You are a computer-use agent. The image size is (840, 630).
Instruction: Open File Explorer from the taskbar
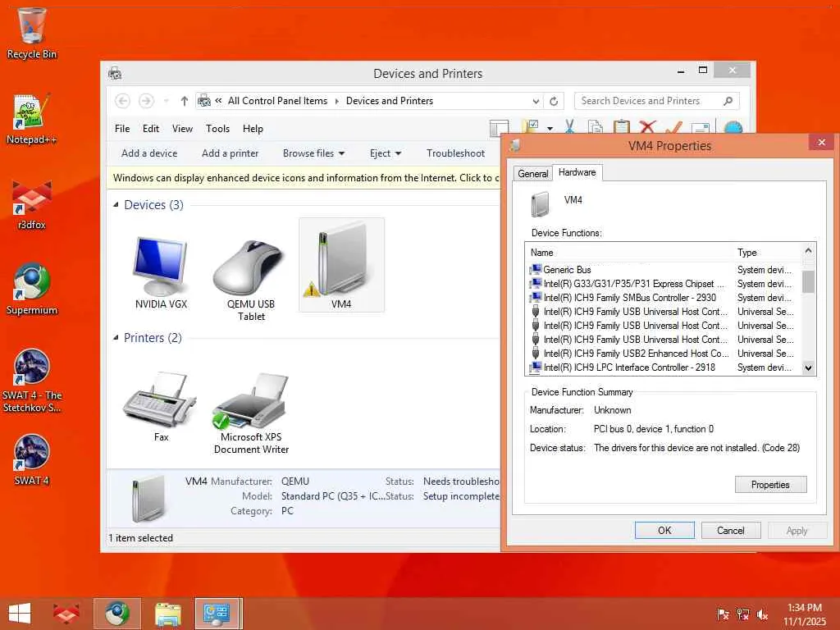coord(168,614)
